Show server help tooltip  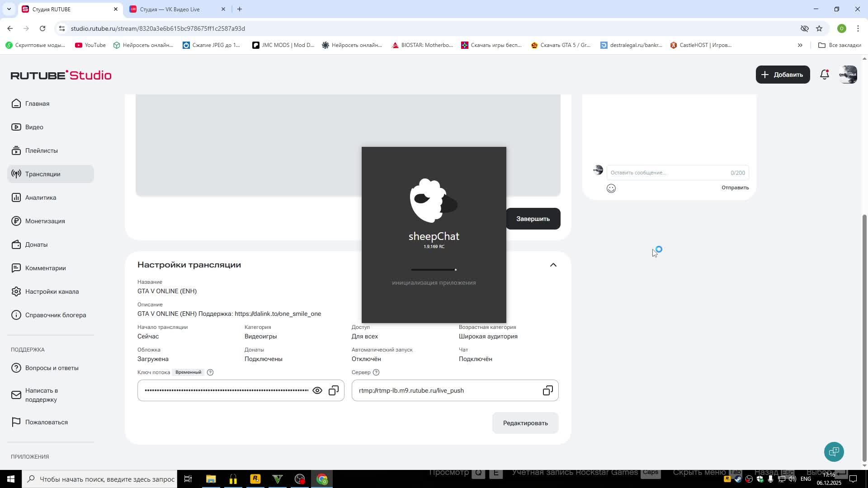pyautogui.click(x=376, y=372)
